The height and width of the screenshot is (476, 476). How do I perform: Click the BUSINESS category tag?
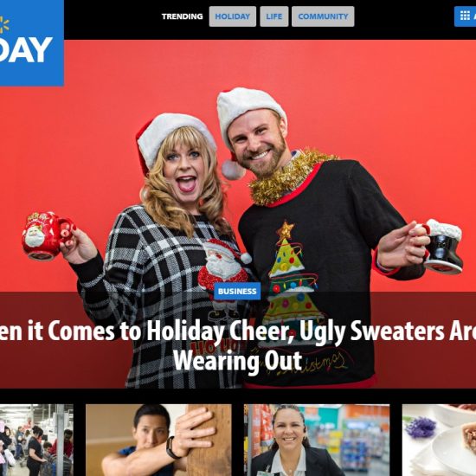point(237,291)
